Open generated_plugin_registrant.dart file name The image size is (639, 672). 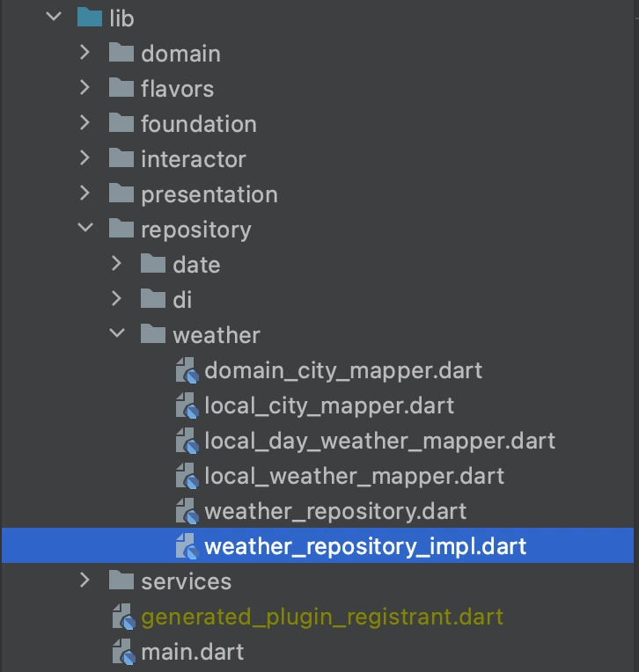(322, 617)
